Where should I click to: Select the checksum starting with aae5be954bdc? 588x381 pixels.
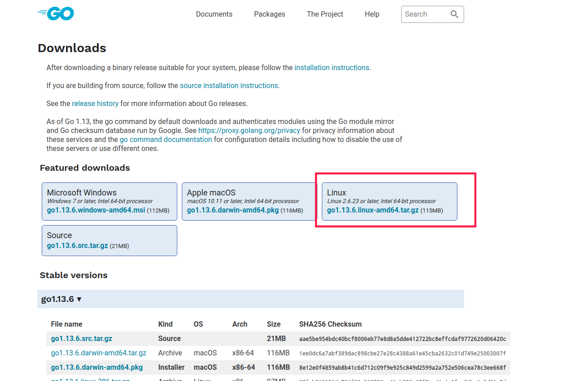tap(403, 339)
